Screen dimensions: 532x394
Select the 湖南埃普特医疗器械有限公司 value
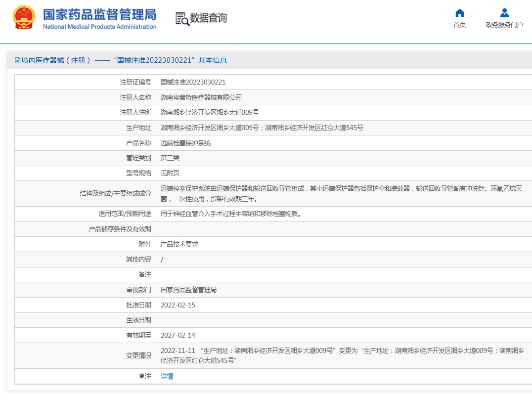[201, 97]
